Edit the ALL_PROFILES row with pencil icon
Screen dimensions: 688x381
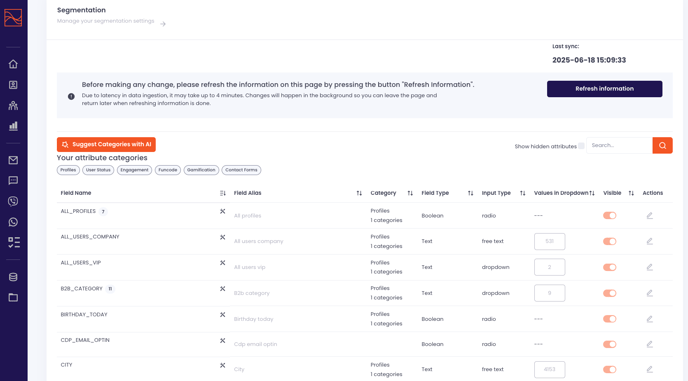click(649, 216)
